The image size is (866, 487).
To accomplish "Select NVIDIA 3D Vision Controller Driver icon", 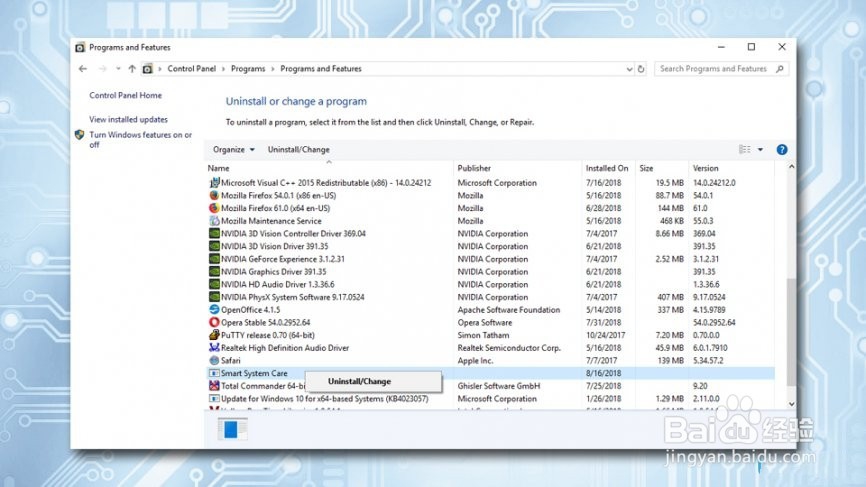I will (214, 233).
